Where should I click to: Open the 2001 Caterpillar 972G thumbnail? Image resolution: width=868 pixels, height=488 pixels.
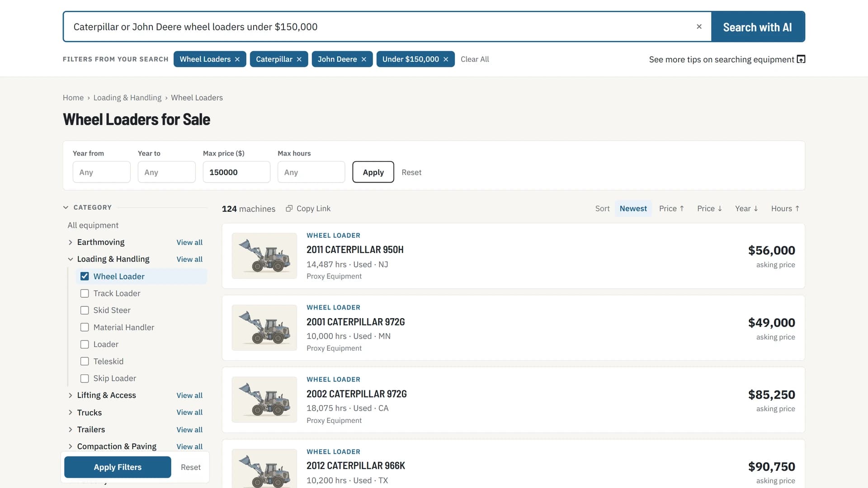(x=264, y=328)
